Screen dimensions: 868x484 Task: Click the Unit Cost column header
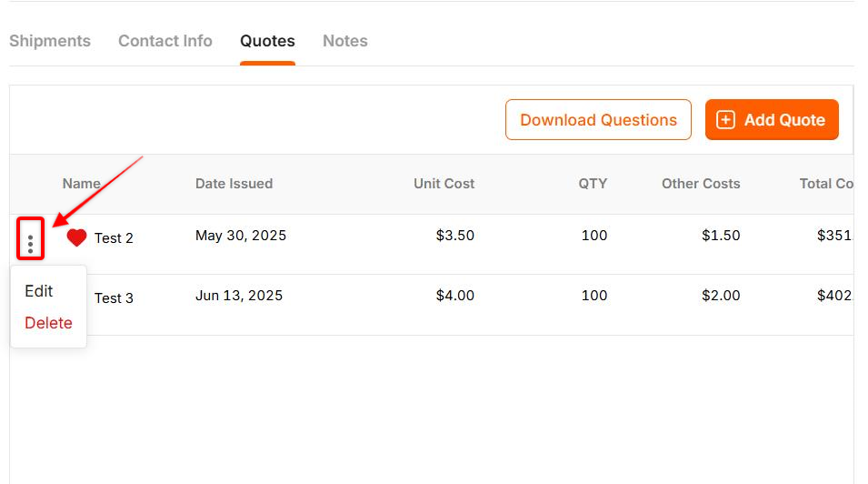pyautogui.click(x=444, y=184)
